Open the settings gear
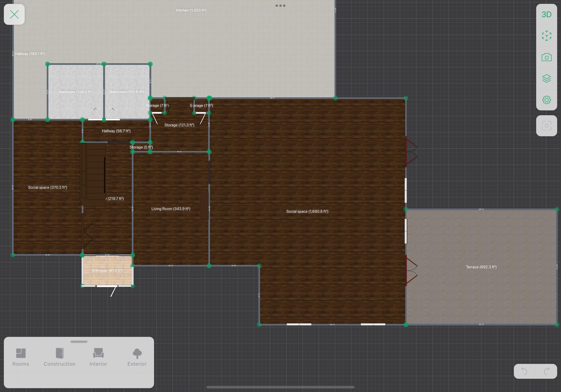The width and height of the screenshot is (561, 392). (x=546, y=100)
